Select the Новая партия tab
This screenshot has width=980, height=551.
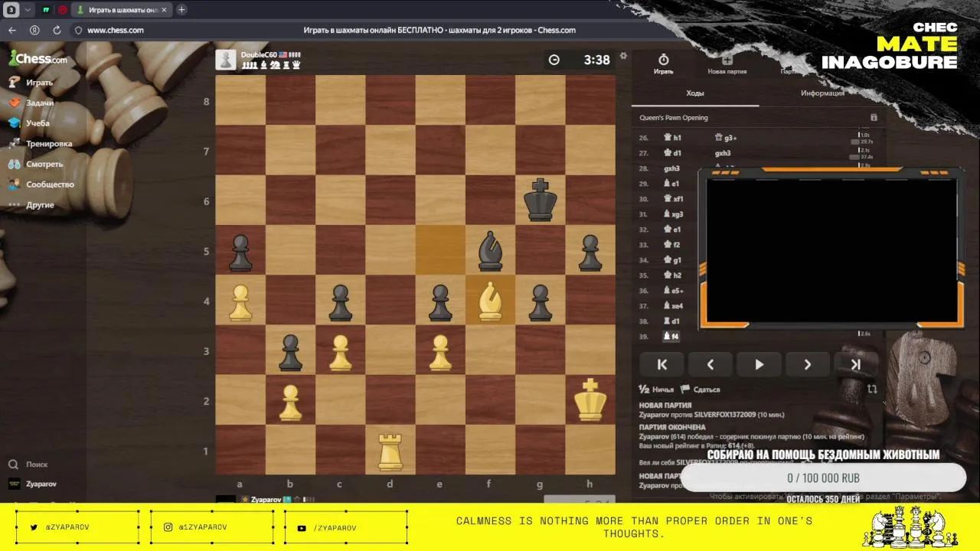click(x=727, y=64)
